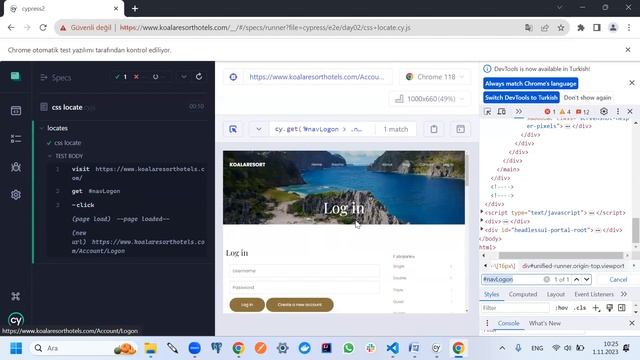Click the DevTools issues count badge

tap(582, 111)
